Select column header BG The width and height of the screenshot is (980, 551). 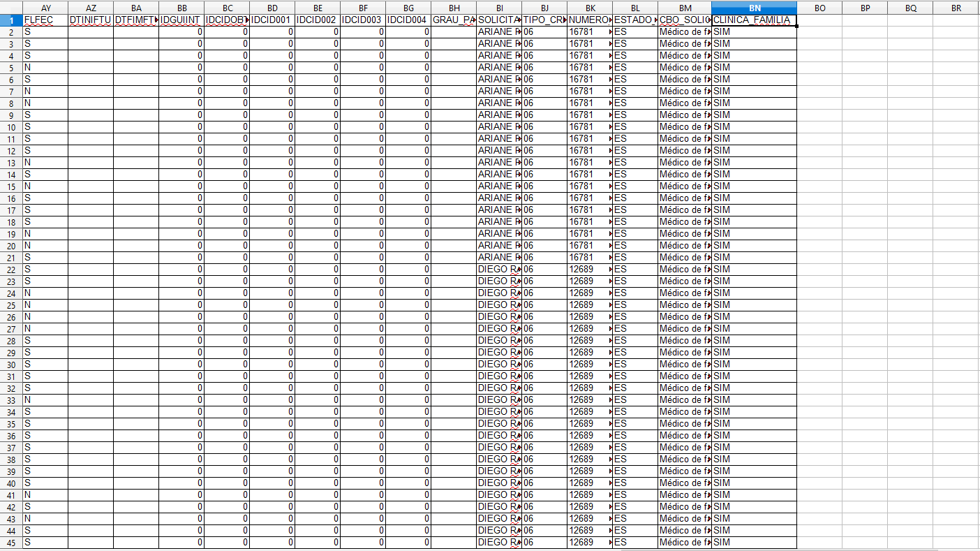408,8
